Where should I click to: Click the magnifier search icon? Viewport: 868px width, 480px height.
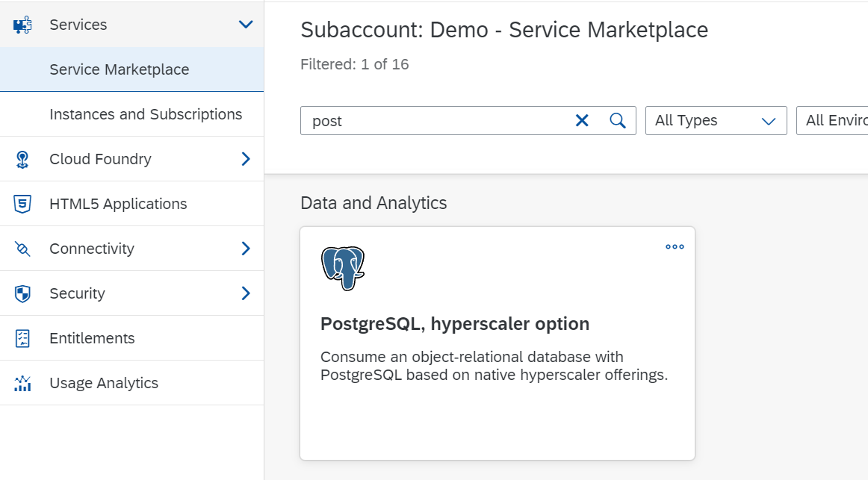[618, 121]
